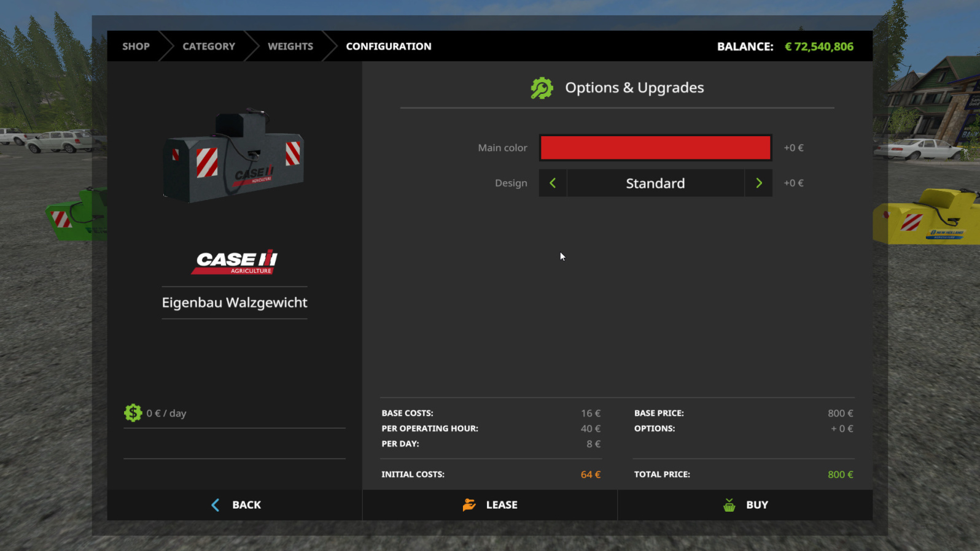Image resolution: width=980 pixels, height=551 pixels.
Task: Open the red Main color swatch
Action: [655, 148]
